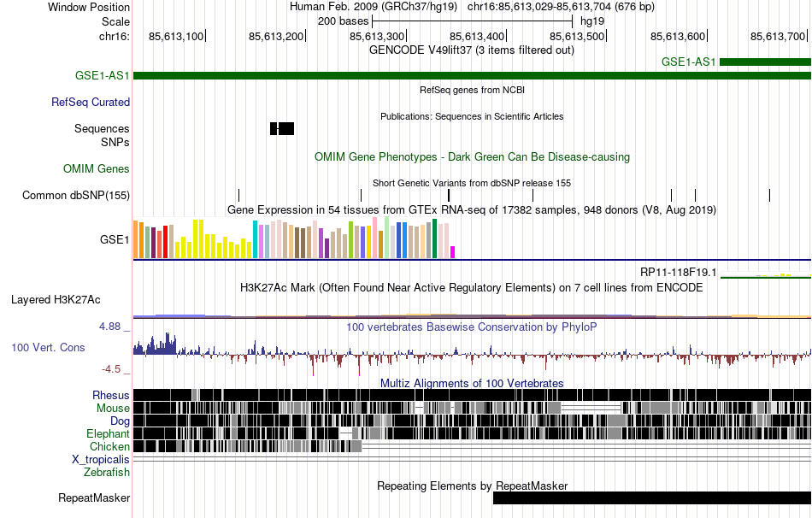This screenshot has height=518, width=812.
Task: Click the short GSE1-AS1 transcript at right
Action: (765, 62)
